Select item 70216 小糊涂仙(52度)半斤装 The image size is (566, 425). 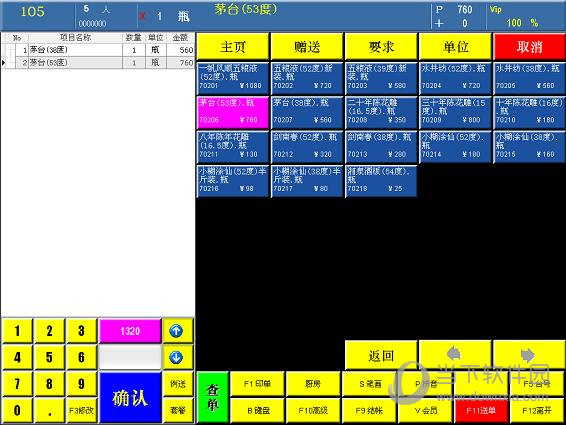click(x=233, y=181)
